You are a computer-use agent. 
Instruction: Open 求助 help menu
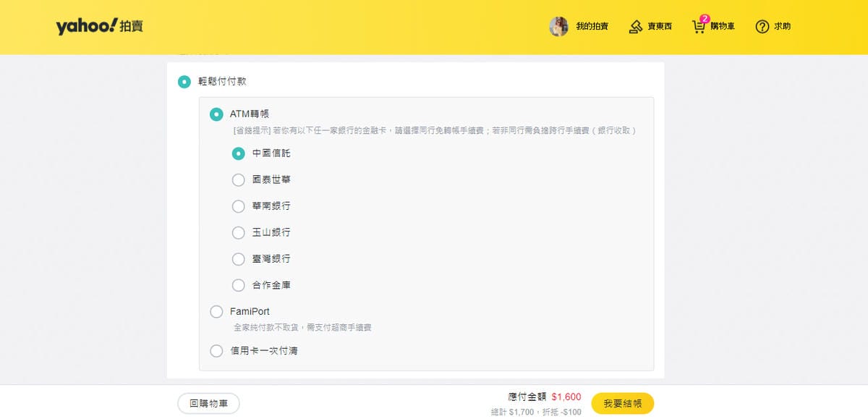tap(782, 27)
